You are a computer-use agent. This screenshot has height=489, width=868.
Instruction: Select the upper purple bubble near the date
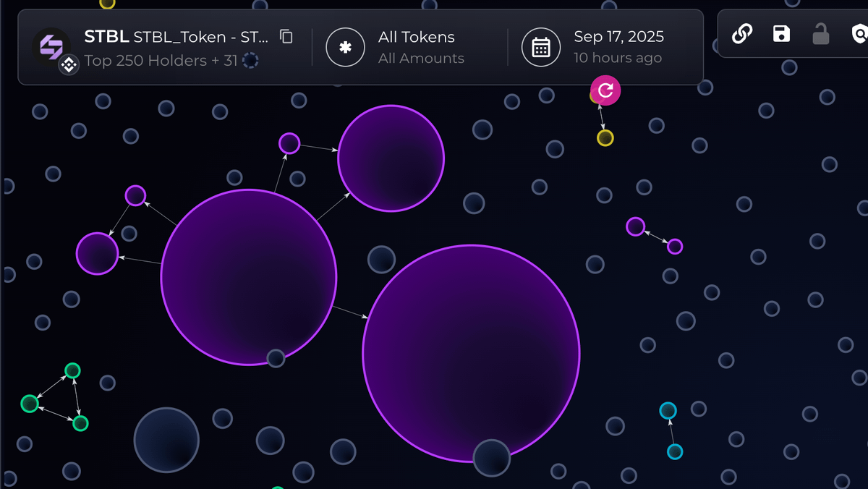391,158
